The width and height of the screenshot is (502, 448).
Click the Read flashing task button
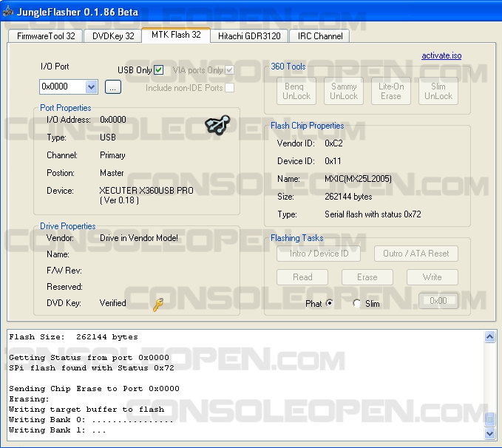pos(302,277)
